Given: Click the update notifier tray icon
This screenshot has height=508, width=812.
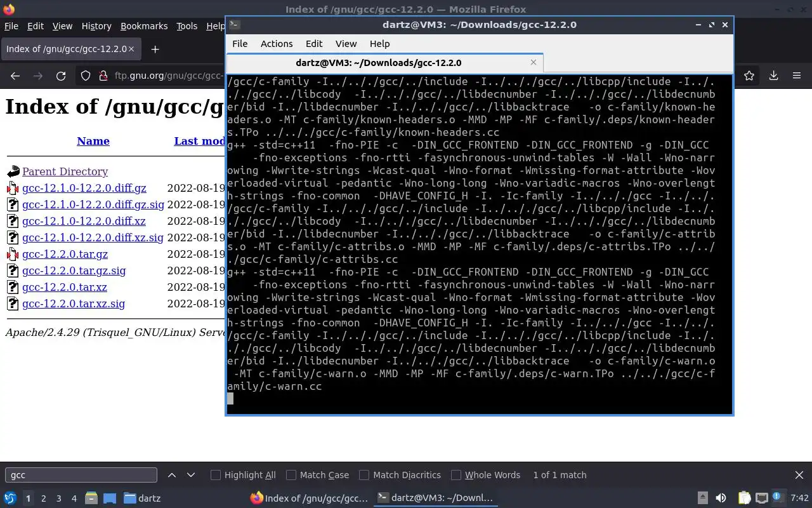Looking at the screenshot, I should [x=778, y=498].
